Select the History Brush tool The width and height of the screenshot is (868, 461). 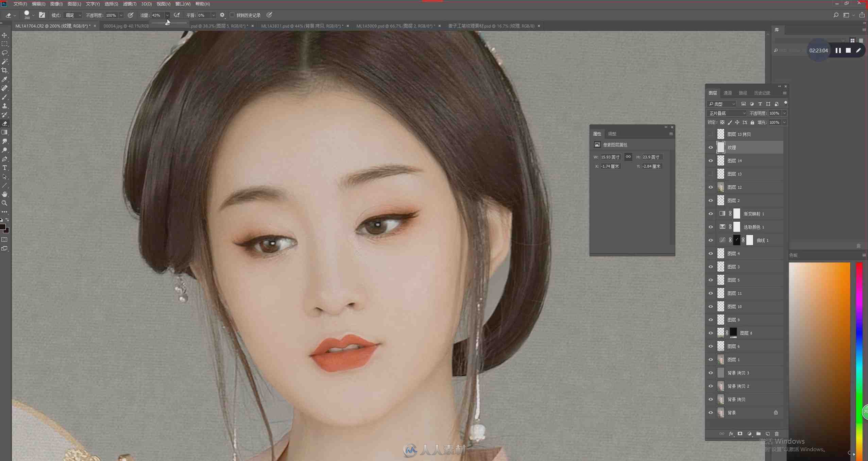4,115
